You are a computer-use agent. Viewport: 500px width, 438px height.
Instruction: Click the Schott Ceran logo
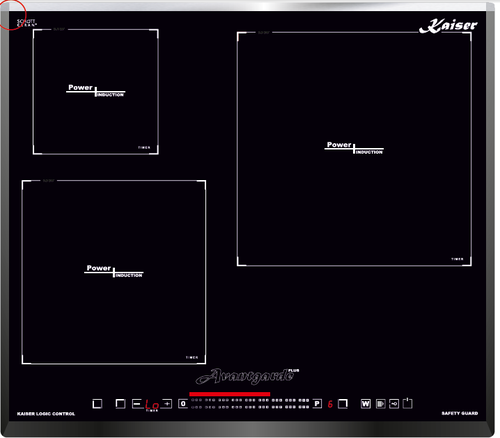pyautogui.click(x=26, y=23)
